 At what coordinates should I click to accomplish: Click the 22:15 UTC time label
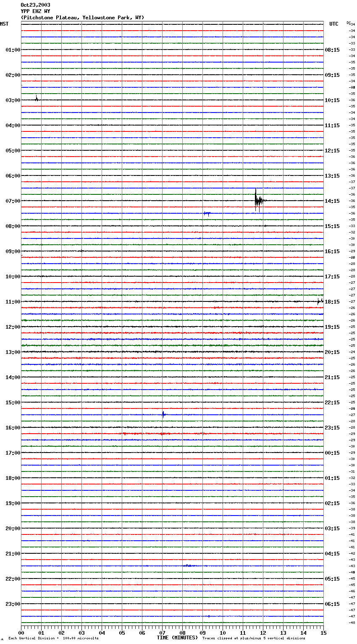coord(332,403)
